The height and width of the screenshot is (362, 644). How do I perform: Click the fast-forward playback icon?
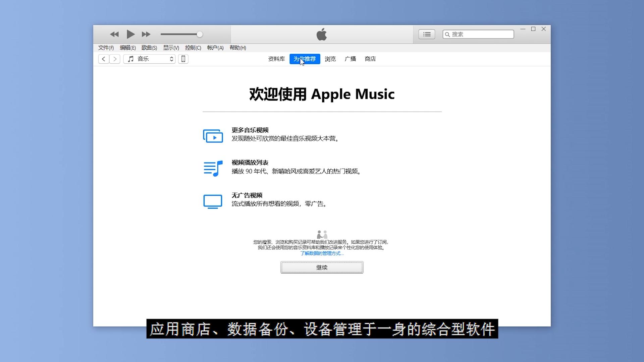[146, 34]
